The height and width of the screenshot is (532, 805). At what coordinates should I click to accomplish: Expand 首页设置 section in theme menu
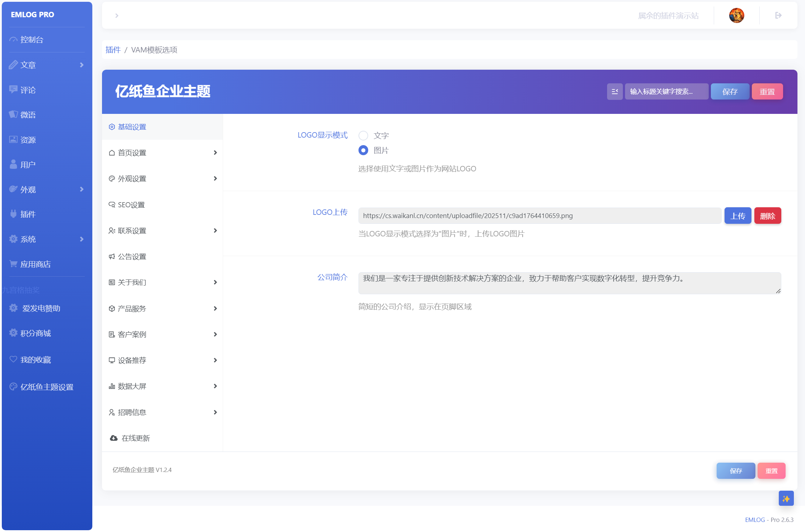click(162, 153)
